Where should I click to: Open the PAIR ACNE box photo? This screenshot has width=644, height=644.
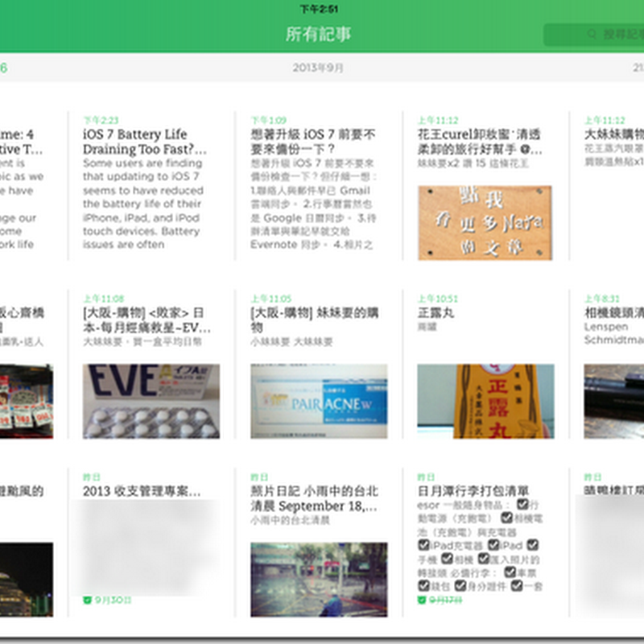[319, 401]
